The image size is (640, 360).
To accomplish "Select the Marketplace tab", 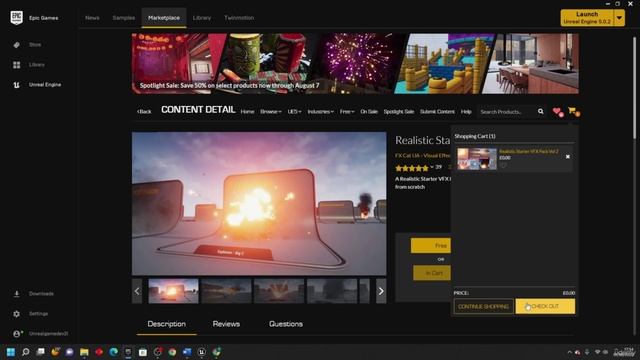I will pyautogui.click(x=164, y=18).
